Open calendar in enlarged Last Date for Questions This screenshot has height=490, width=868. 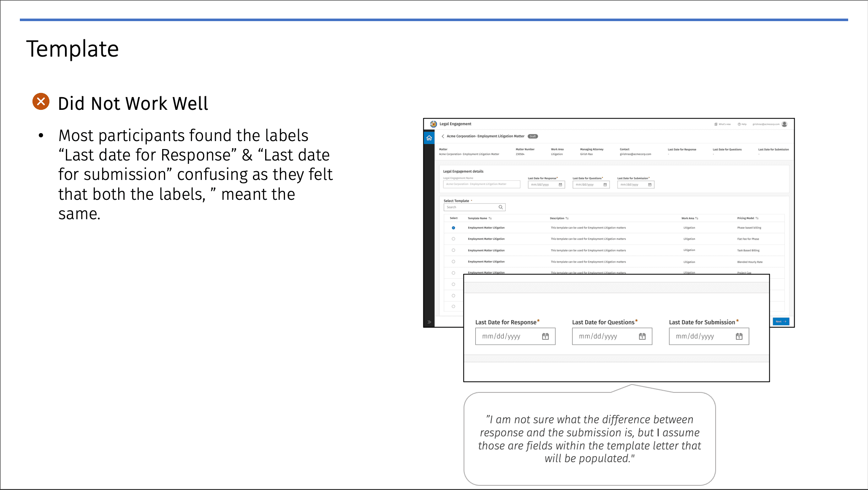tap(642, 336)
